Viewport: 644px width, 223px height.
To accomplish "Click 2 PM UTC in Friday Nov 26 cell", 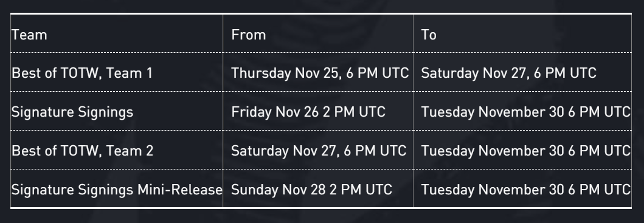I will 354,112.
